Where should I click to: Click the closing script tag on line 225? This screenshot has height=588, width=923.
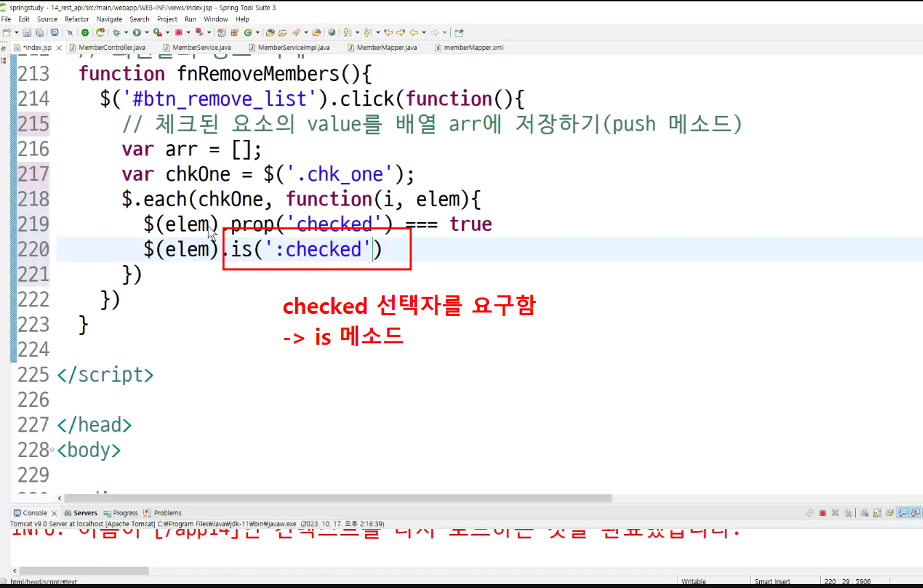click(106, 375)
